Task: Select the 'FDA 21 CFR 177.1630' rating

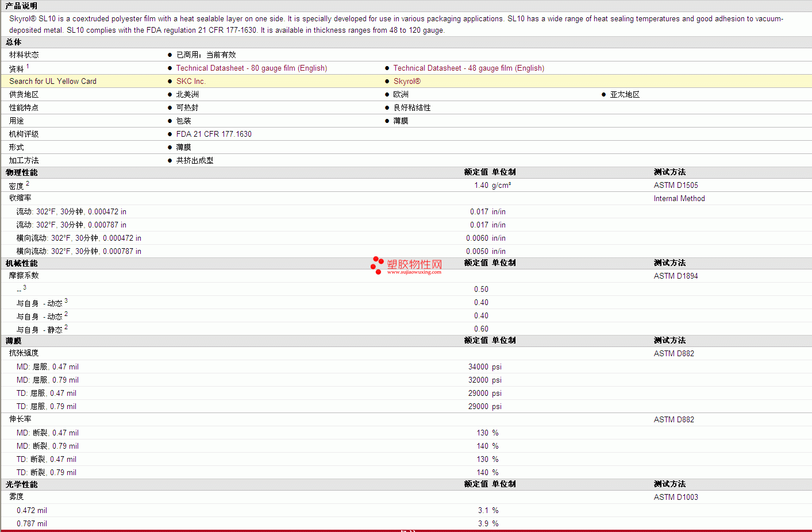Action: [214, 134]
